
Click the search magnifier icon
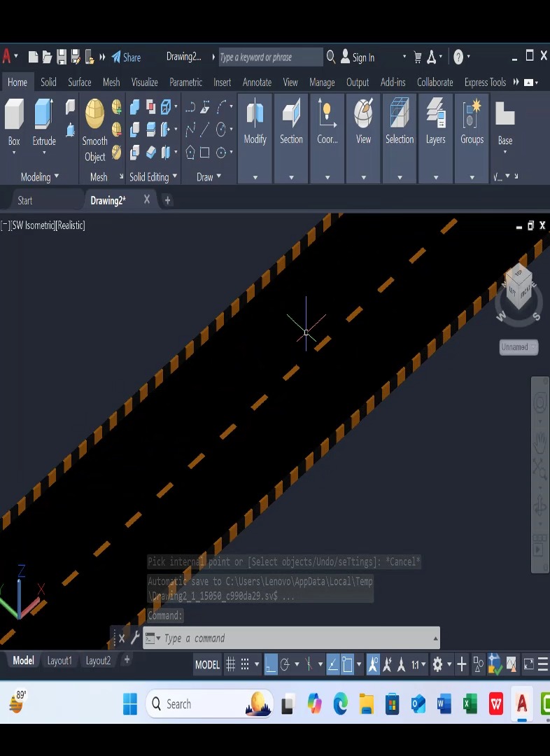pos(331,57)
